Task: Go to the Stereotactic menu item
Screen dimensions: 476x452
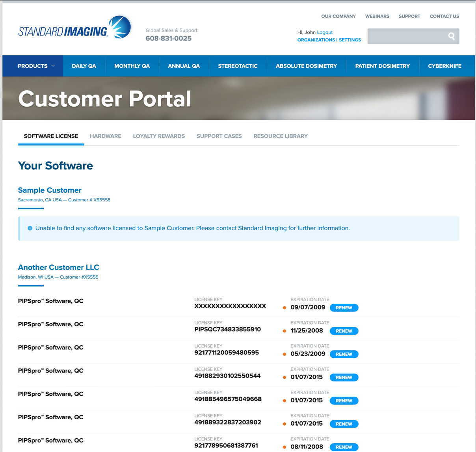Action: click(238, 66)
